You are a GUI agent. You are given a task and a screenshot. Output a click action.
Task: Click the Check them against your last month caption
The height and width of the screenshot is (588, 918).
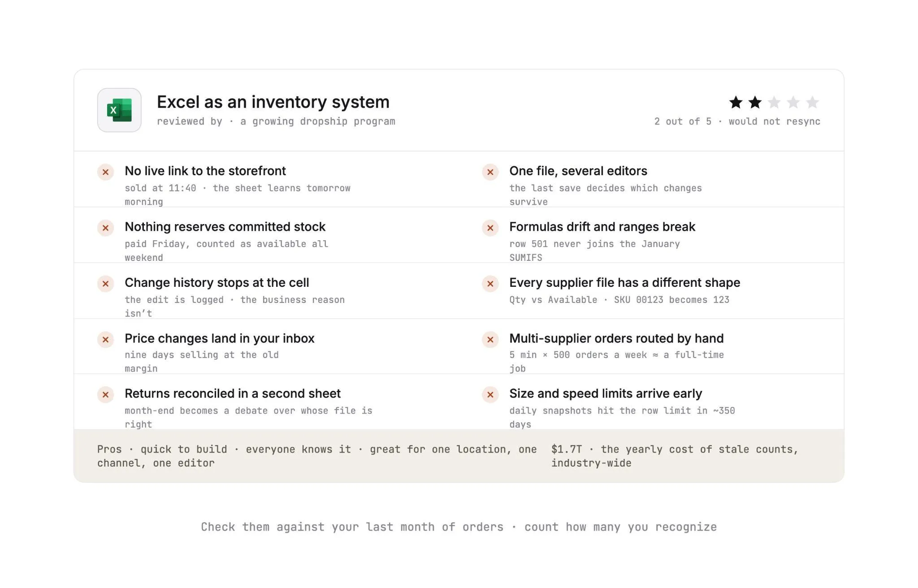[x=459, y=527]
